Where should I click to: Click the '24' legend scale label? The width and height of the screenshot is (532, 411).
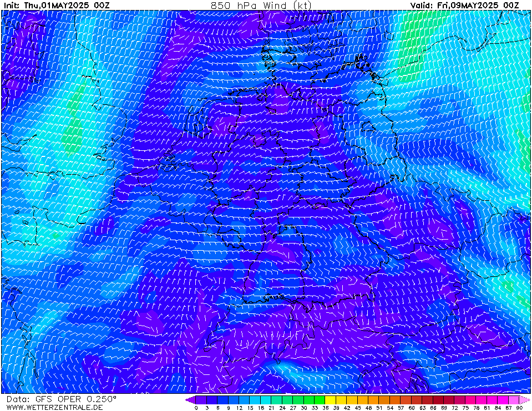click(x=282, y=408)
